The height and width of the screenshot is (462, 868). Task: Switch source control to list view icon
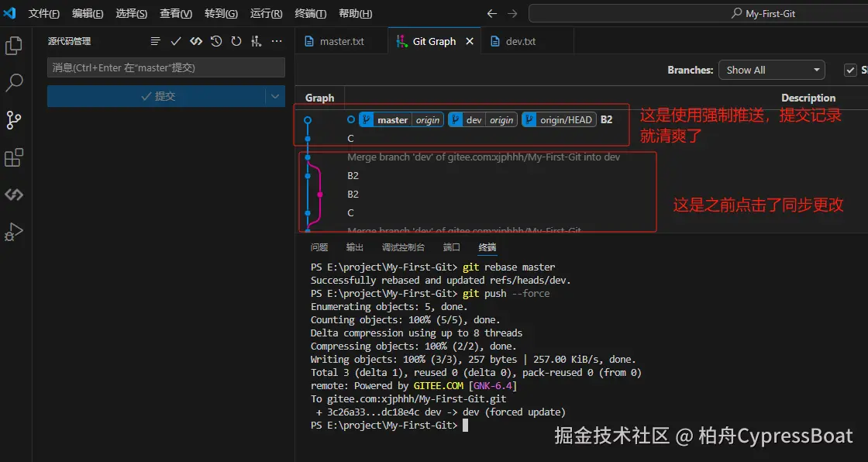click(156, 41)
